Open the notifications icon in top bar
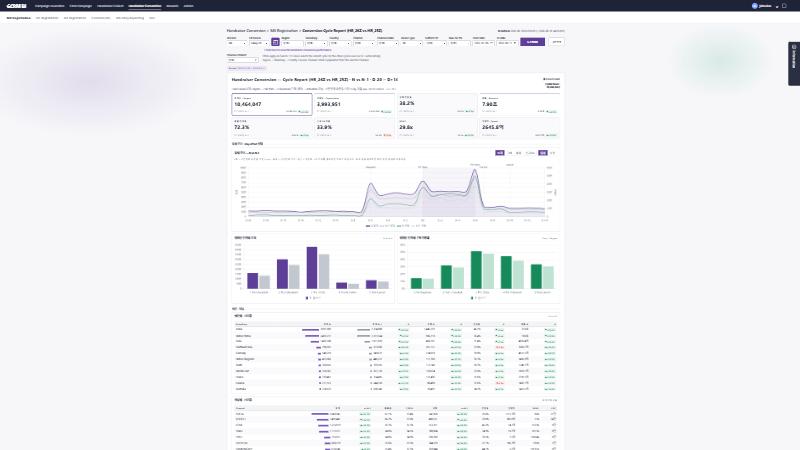800x450 pixels. [x=784, y=6]
